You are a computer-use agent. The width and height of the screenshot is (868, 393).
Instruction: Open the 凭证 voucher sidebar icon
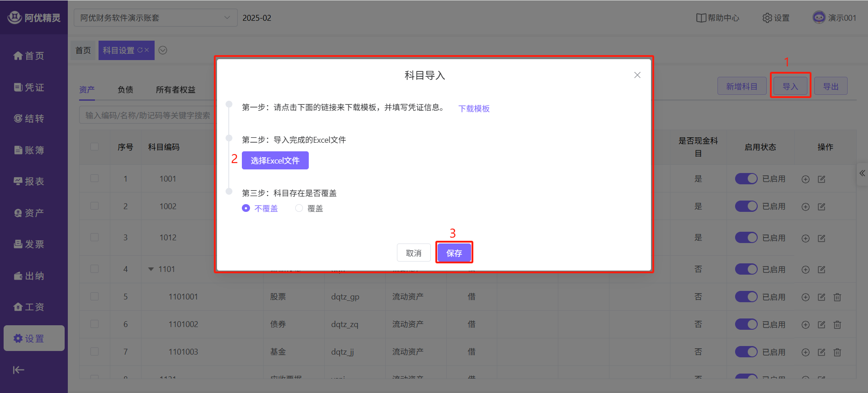tap(18, 87)
